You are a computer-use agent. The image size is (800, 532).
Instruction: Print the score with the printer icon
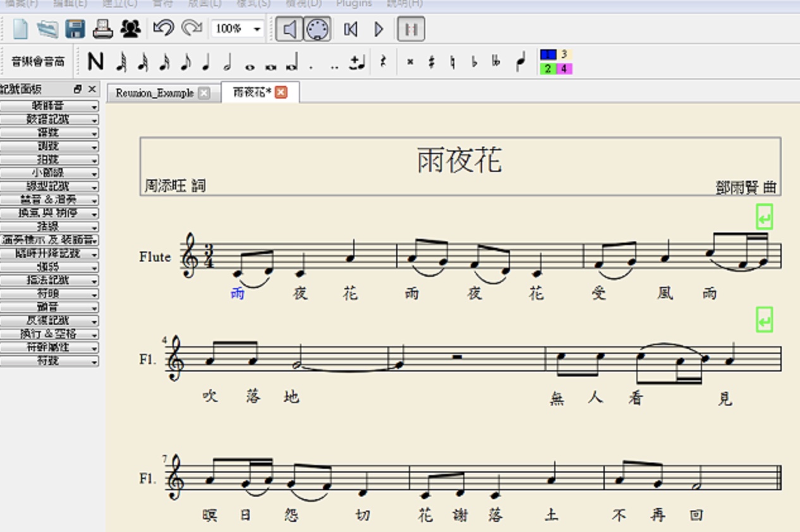point(103,29)
